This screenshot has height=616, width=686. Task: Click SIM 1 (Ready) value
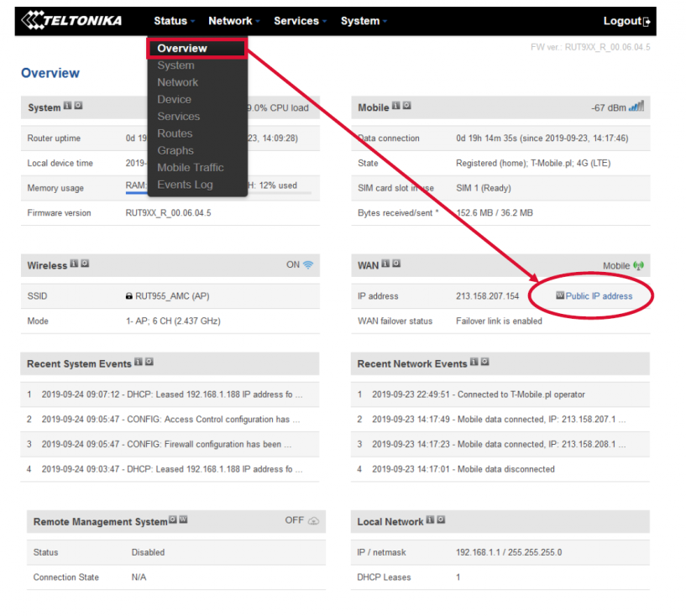(484, 188)
